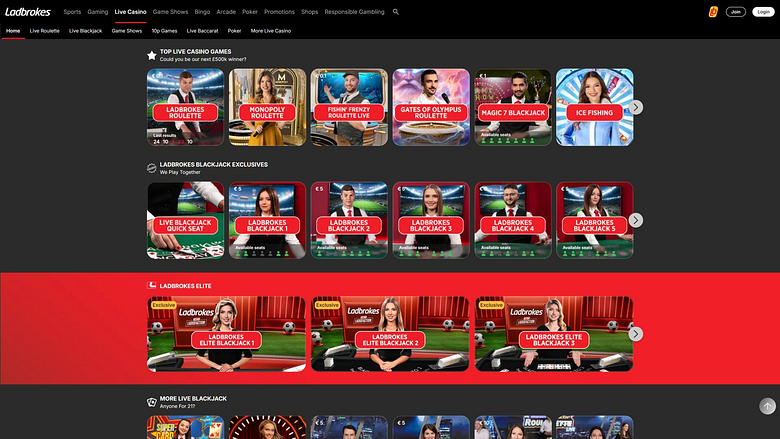Open Ladbrokes Blackjack 3 table
The image size is (780, 439).
coord(431,220)
